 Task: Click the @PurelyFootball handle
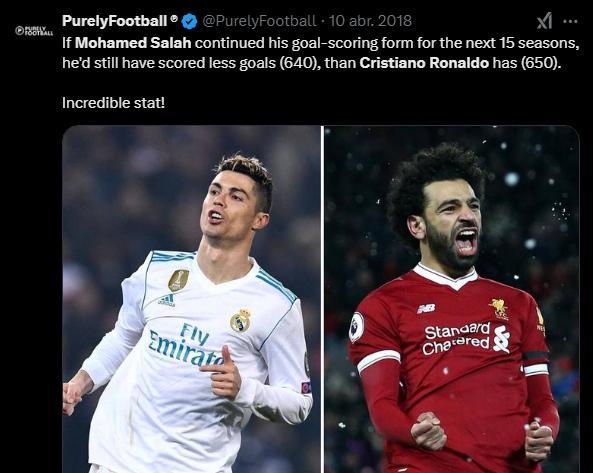[259, 21]
